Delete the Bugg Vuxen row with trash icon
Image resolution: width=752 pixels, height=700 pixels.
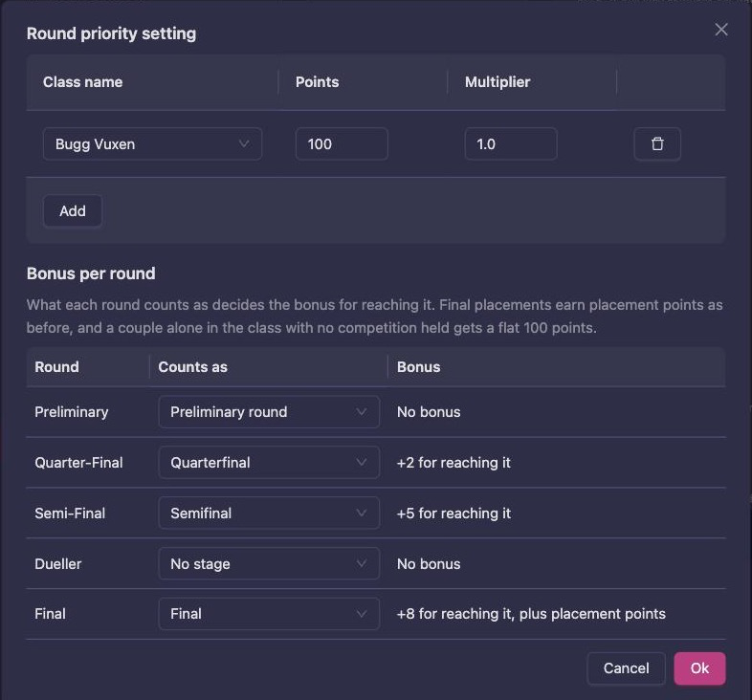click(x=657, y=143)
